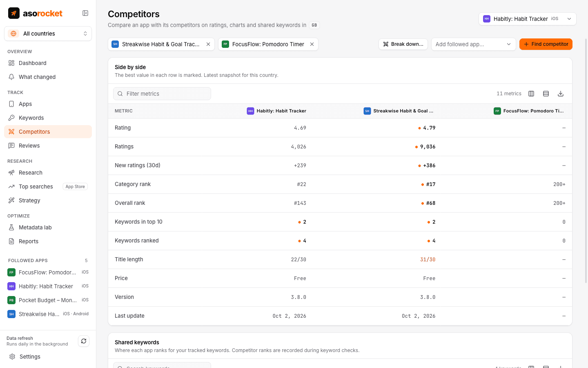Open Settings
The image size is (588, 368).
[48, 357]
